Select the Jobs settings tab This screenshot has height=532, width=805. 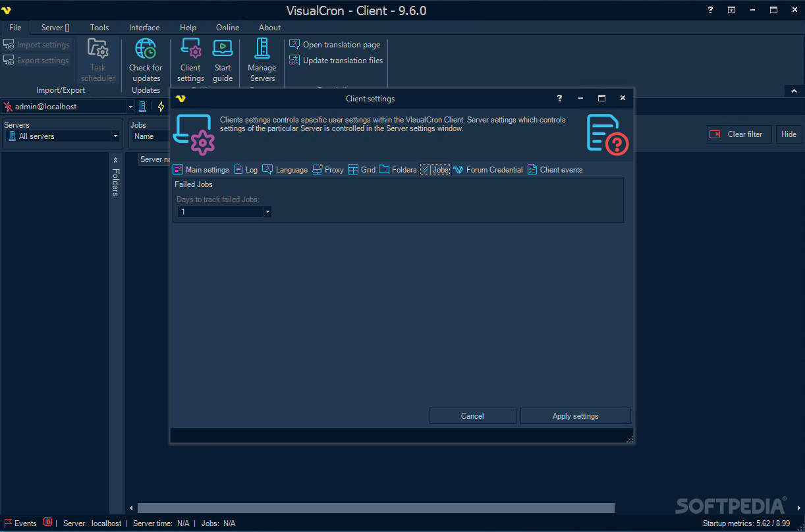[x=435, y=170]
